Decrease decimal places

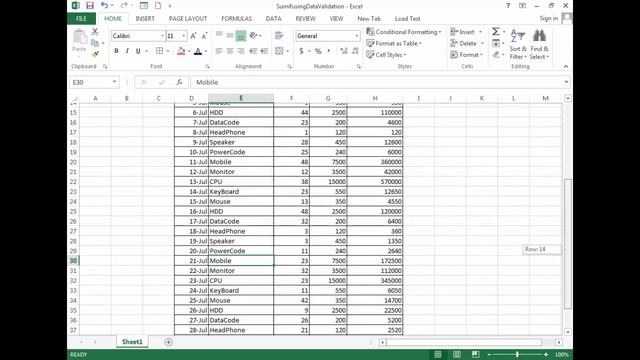[x=355, y=51]
